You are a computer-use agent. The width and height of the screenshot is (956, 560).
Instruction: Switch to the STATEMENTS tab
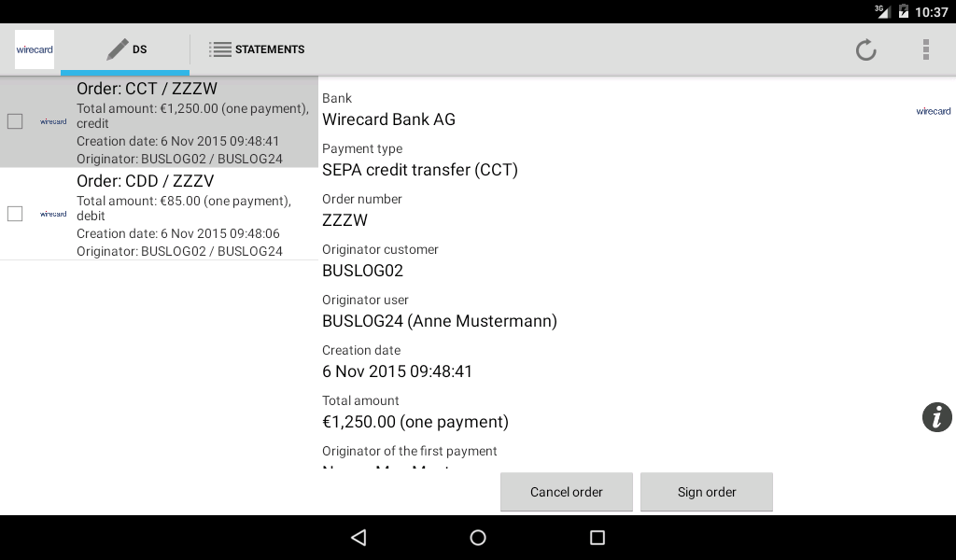257,49
